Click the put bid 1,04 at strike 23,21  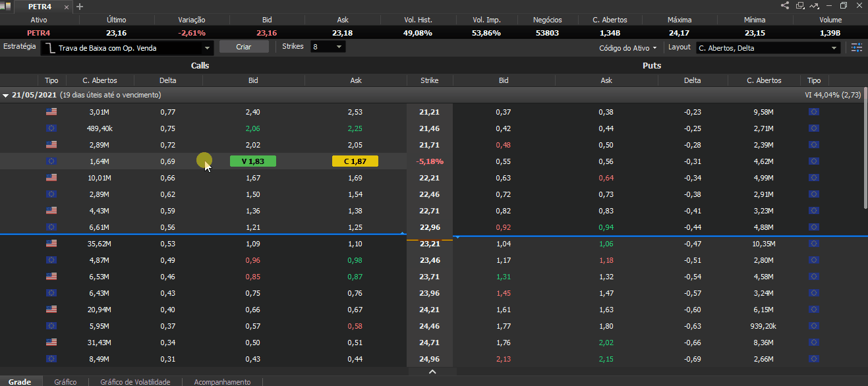pyautogui.click(x=504, y=244)
